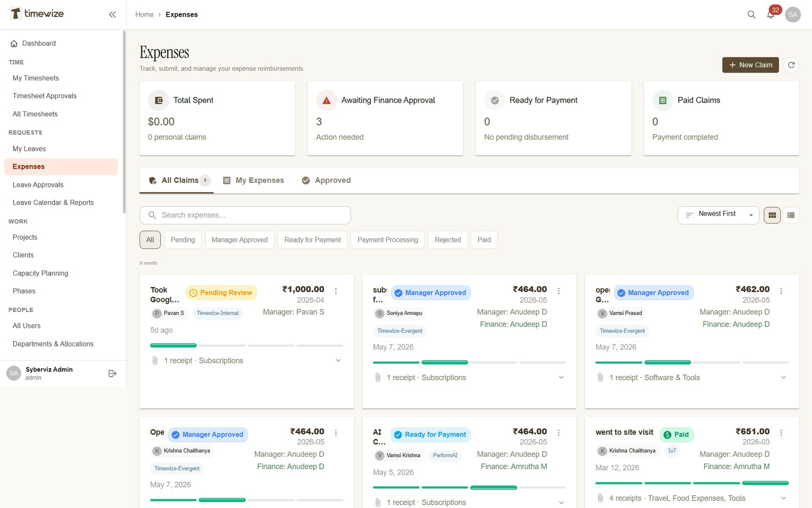Click the sidebar vertical scrollbar
This screenshot has width=812, height=508.
pos(124,122)
